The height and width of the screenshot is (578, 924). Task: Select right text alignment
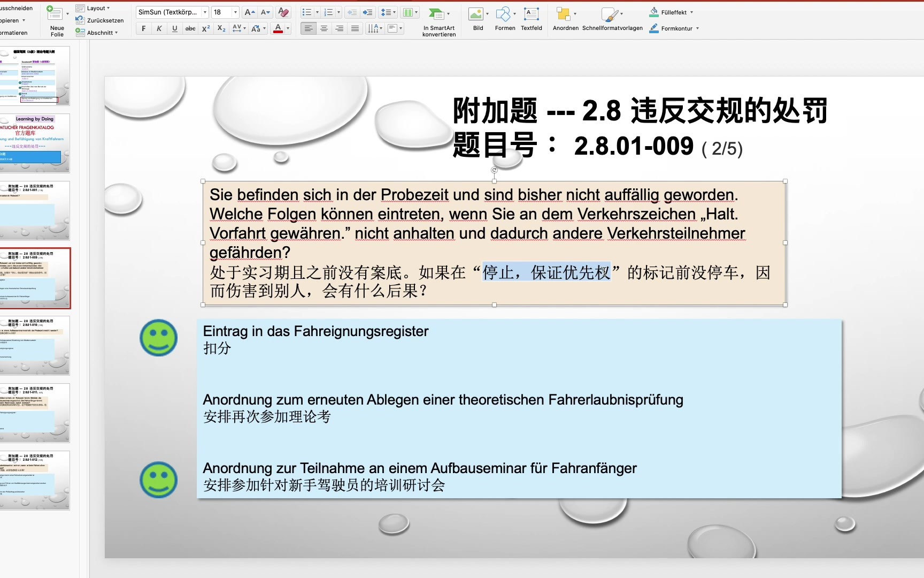coord(340,28)
